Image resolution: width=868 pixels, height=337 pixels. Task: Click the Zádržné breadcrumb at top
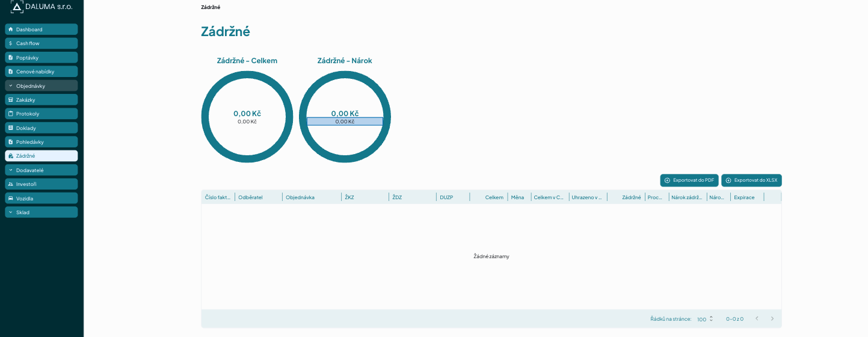(211, 7)
